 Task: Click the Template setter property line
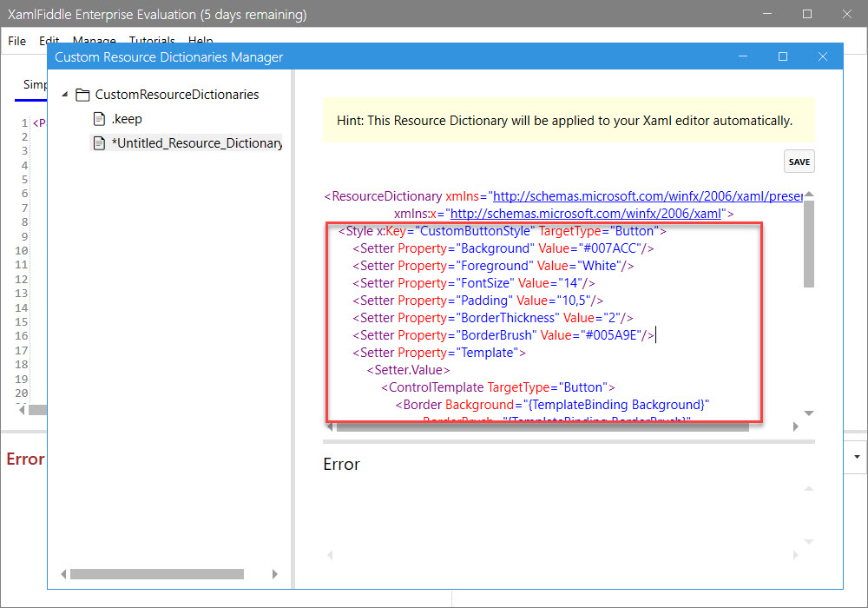tap(439, 353)
